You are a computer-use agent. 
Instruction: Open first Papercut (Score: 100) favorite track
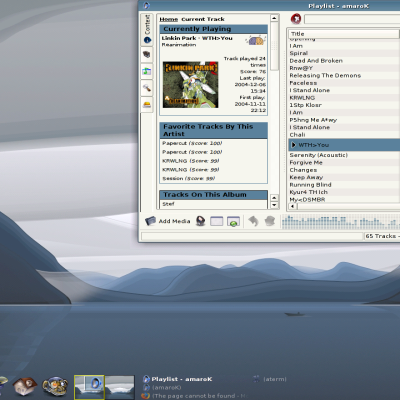[x=192, y=143]
